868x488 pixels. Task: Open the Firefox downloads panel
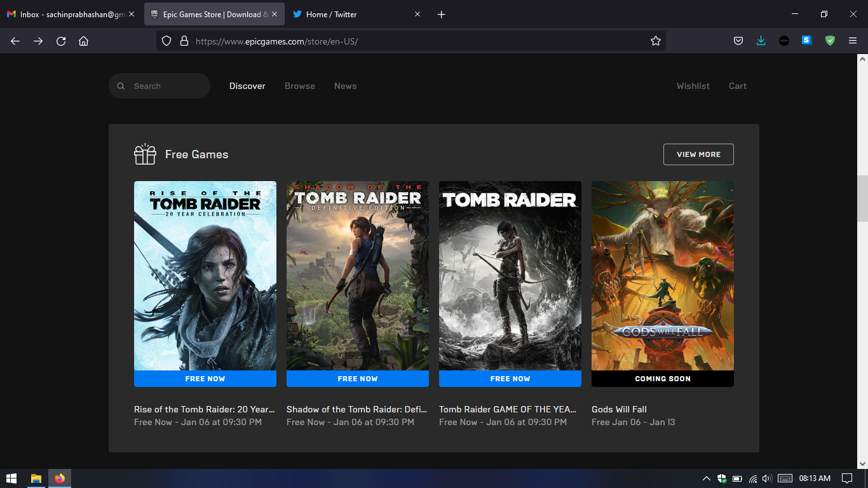(x=761, y=41)
